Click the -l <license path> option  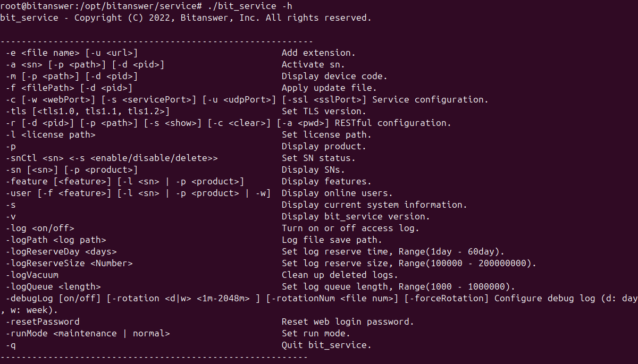click(51, 135)
